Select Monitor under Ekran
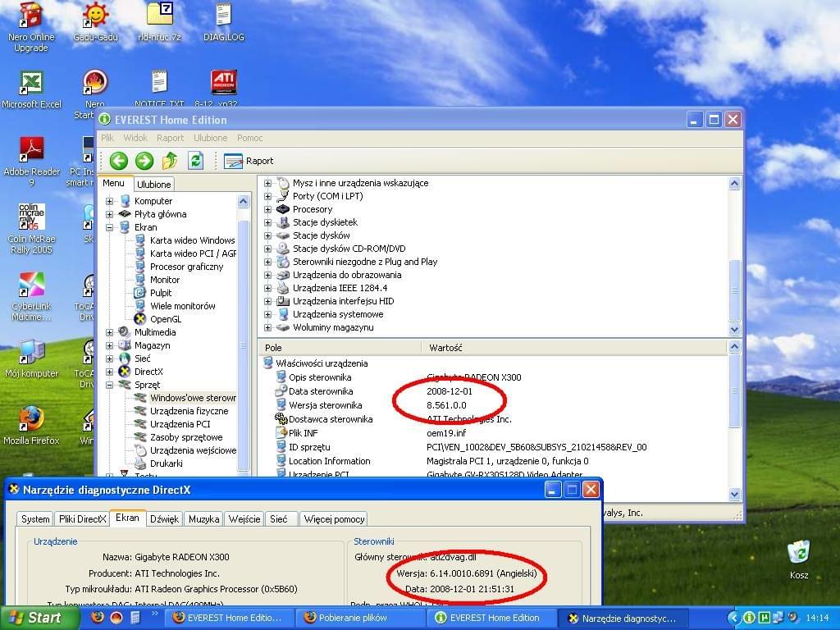This screenshot has width=840, height=630. click(x=164, y=280)
